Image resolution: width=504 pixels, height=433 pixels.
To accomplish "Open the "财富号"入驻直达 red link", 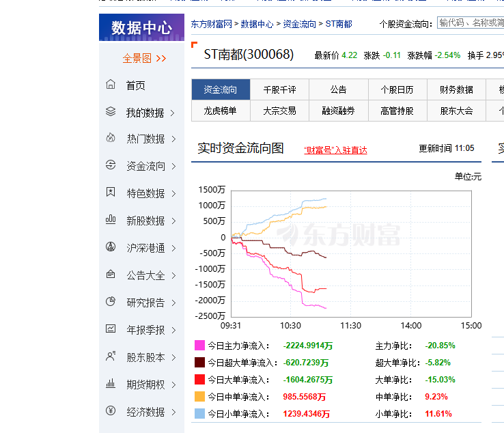I will point(335,150).
